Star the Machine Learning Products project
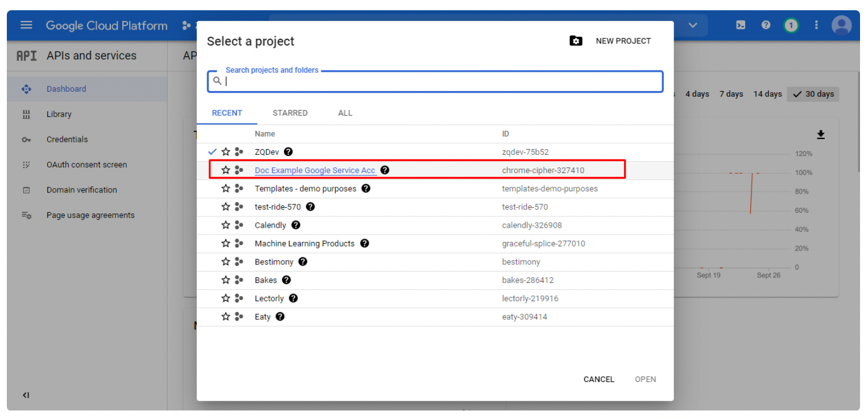 click(226, 243)
